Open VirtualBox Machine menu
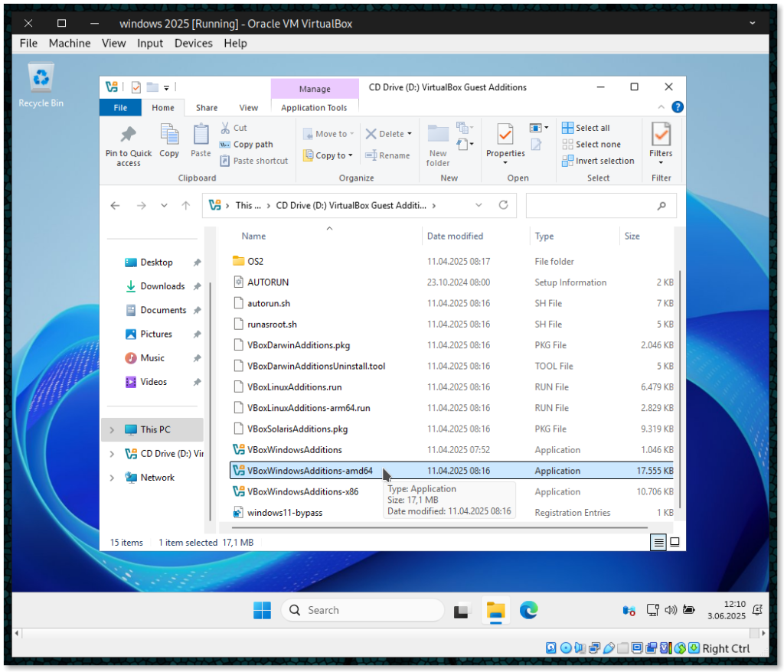The image size is (784, 672). [70, 44]
